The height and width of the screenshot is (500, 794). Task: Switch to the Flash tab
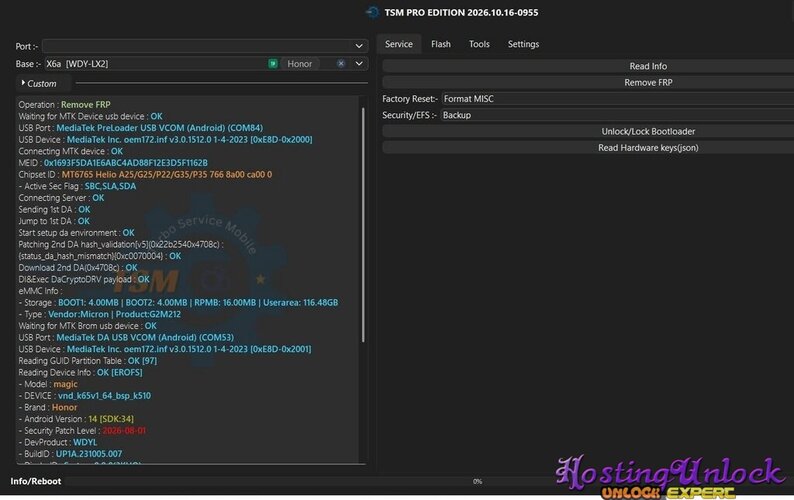tap(441, 44)
